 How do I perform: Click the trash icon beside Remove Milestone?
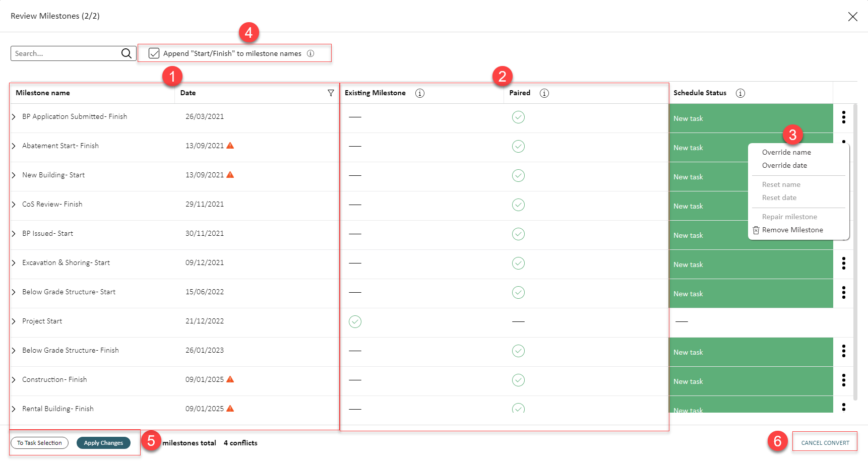[756, 230]
